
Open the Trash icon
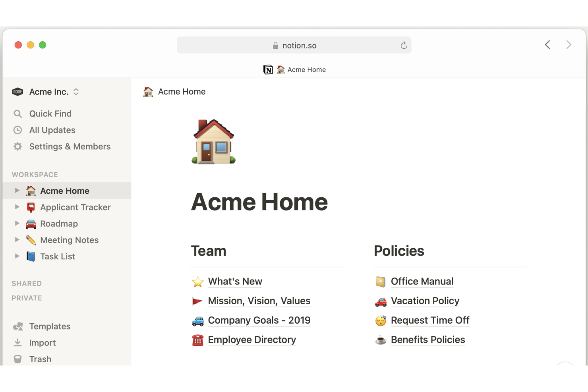click(x=18, y=359)
